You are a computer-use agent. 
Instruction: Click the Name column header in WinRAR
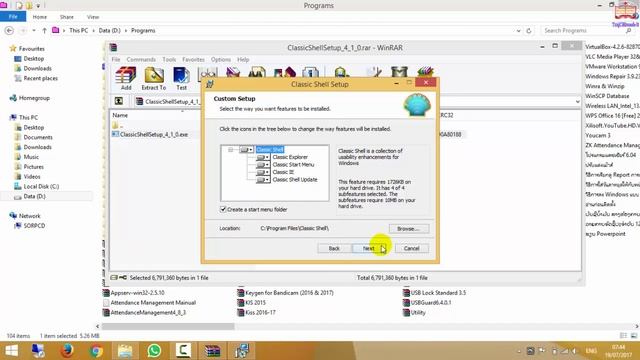tap(120, 116)
